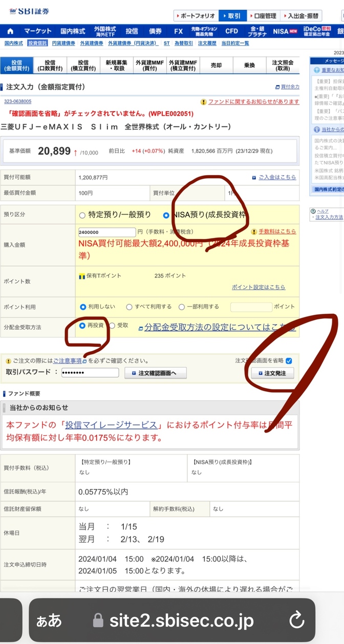Tap the Safari page reload icon
The image size is (344, 644).
(296, 620)
